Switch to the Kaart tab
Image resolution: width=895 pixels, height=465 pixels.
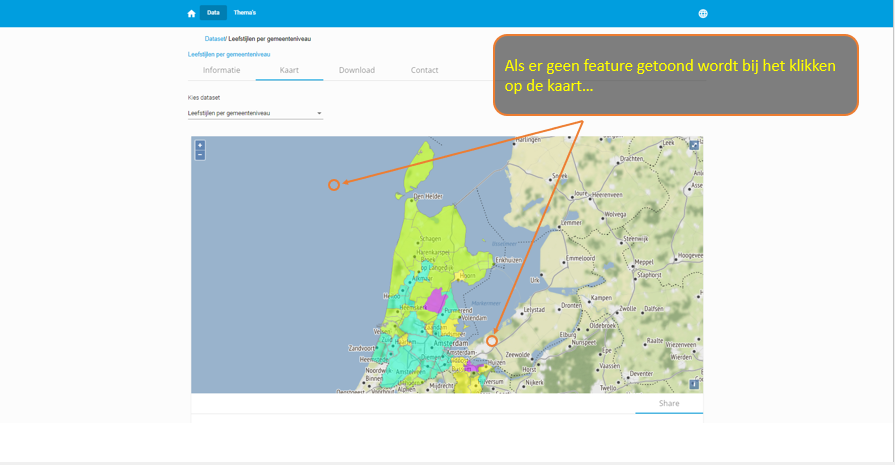click(289, 70)
